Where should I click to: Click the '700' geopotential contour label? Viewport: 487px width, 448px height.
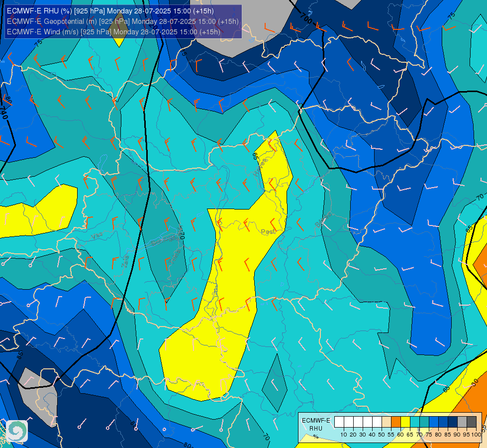pos(305,18)
